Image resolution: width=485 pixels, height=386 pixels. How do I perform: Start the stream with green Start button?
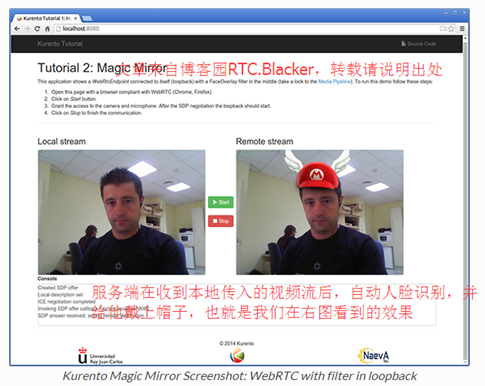(221, 202)
